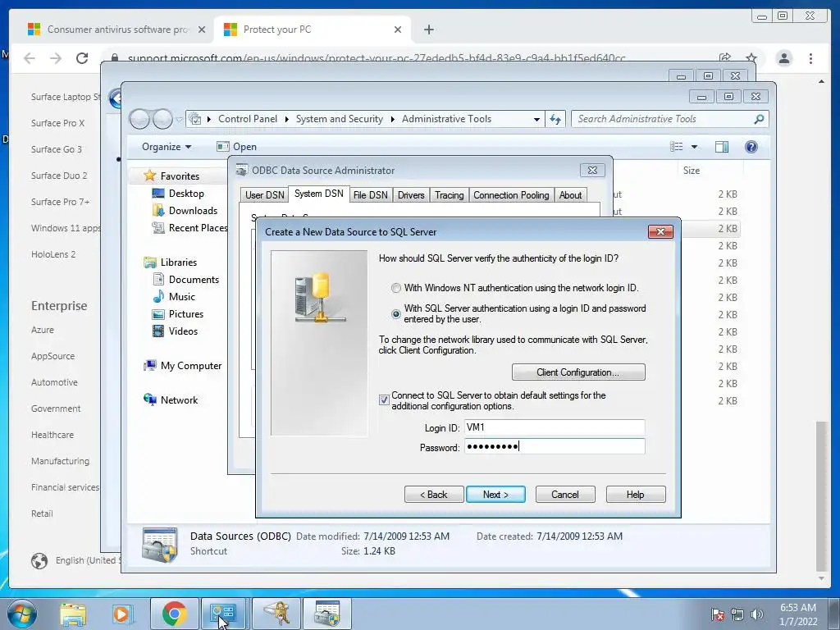This screenshot has width=840, height=630.
Task: Open the view options dropdown arrow
Action: click(x=694, y=147)
